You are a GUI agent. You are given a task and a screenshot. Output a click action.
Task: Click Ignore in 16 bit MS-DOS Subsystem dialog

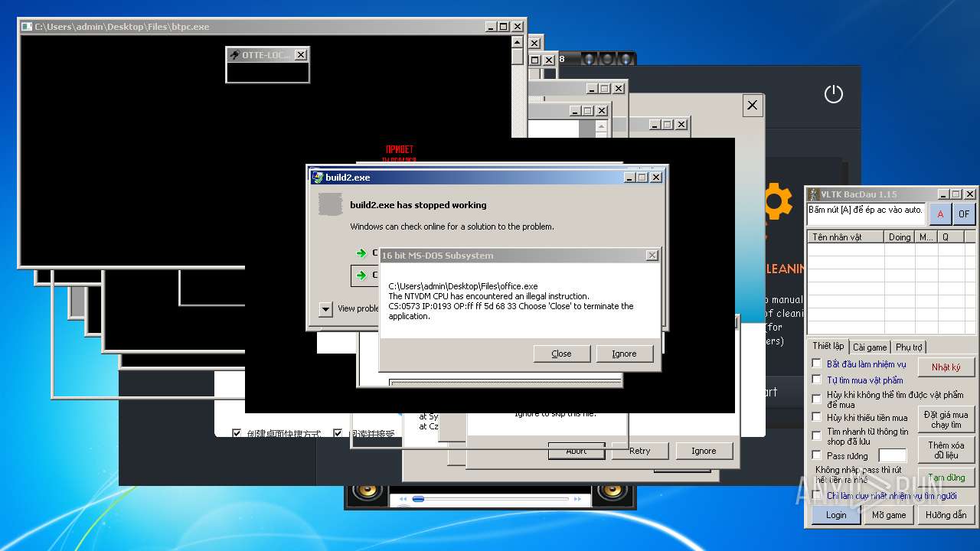[x=624, y=354]
